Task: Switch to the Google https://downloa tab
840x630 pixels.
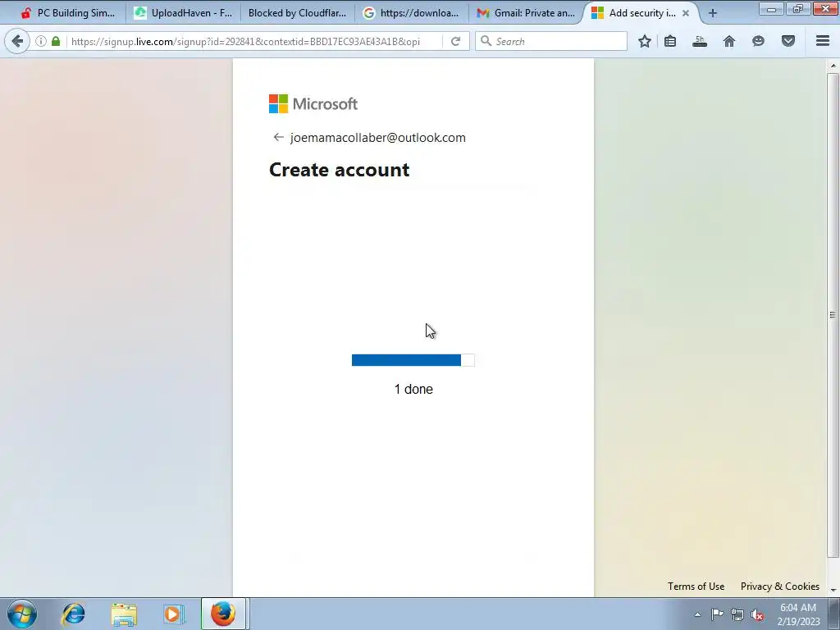Action: (x=412, y=13)
